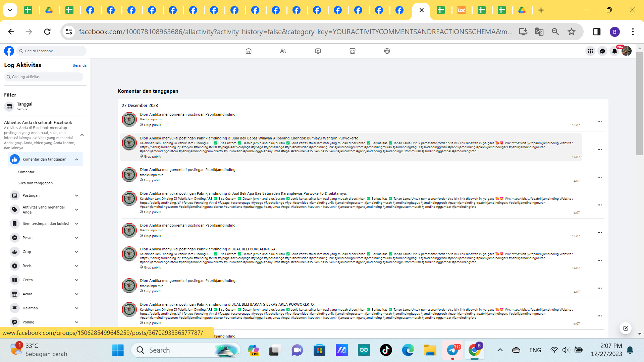Open options menu for first activity entry
The width and height of the screenshot is (644, 362).
coord(599,122)
